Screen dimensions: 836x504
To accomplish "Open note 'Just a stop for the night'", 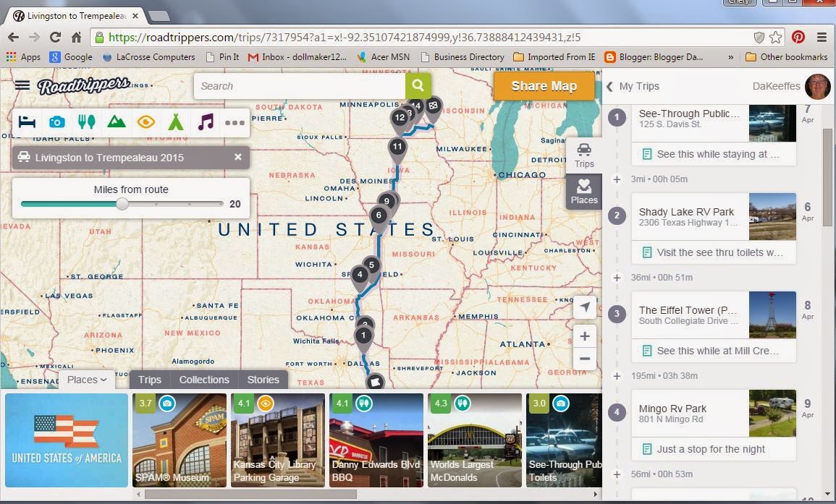I will [714, 449].
